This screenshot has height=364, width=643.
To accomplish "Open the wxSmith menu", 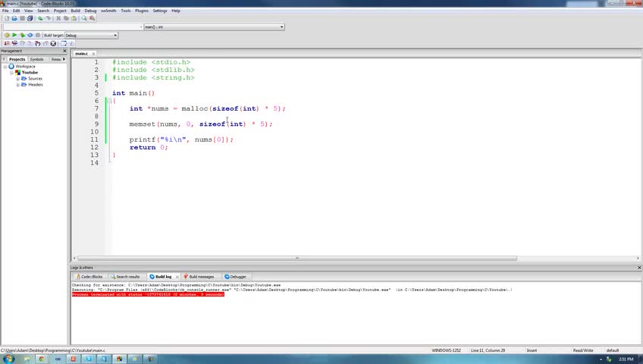I will click(x=108, y=11).
